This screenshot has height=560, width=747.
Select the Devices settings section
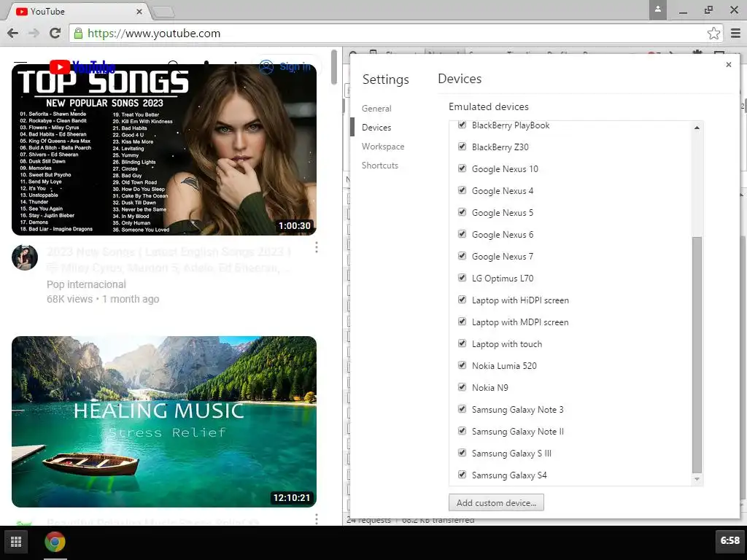[x=376, y=127]
